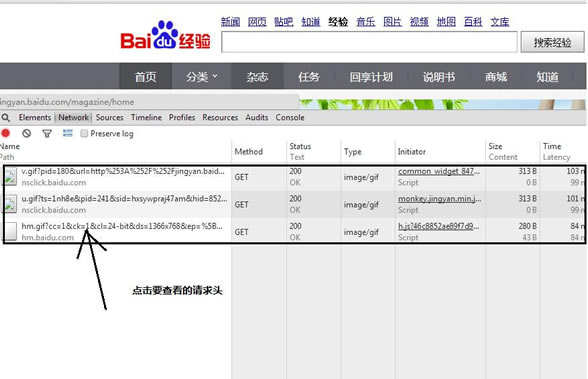Enable the Preserve log checkbox

(84, 133)
